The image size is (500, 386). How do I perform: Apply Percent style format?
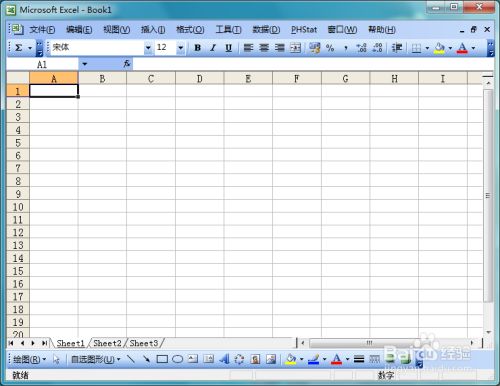coord(330,48)
